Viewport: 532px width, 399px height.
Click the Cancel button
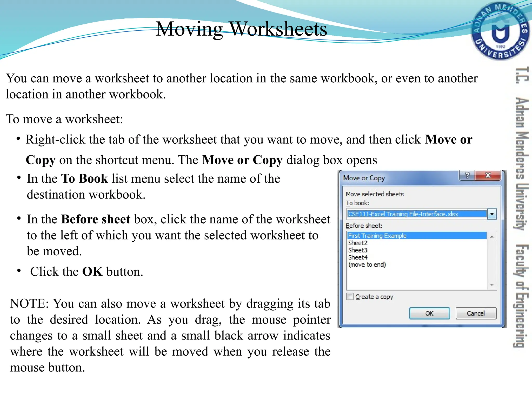click(476, 313)
